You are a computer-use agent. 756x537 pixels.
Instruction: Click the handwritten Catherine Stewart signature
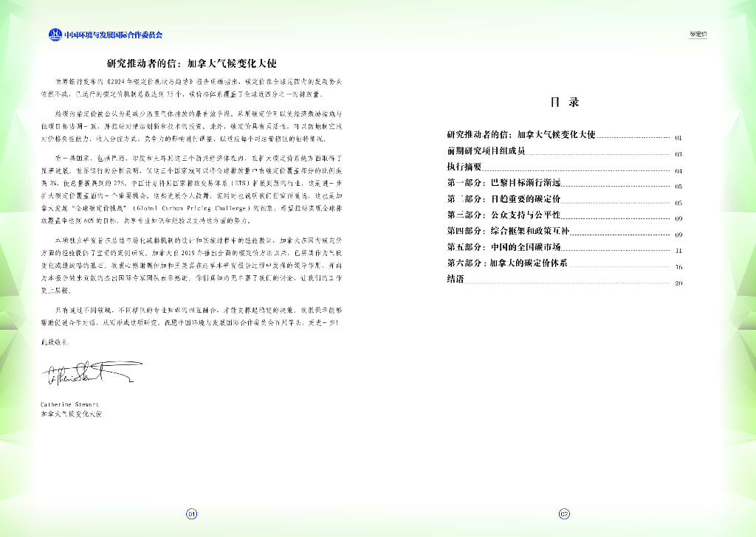pyautogui.click(x=92, y=373)
